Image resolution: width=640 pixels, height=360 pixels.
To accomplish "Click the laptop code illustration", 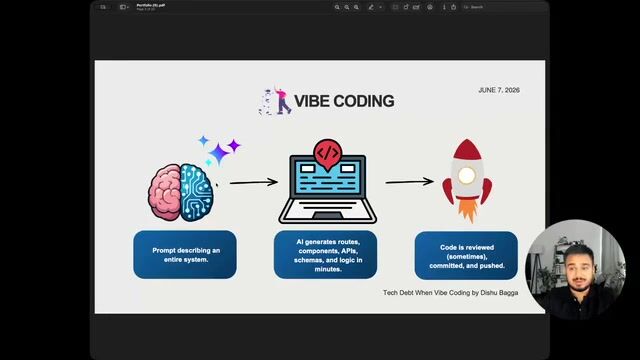I will [x=327, y=182].
